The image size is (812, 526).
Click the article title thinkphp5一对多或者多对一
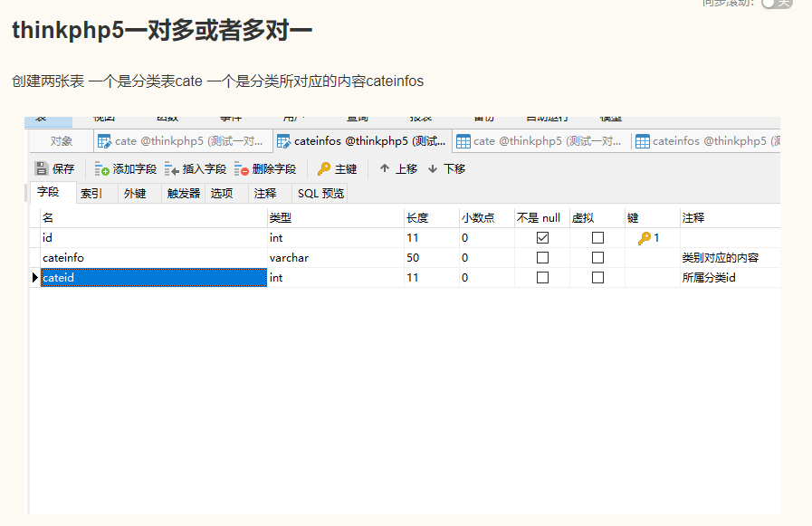tap(162, 30)
